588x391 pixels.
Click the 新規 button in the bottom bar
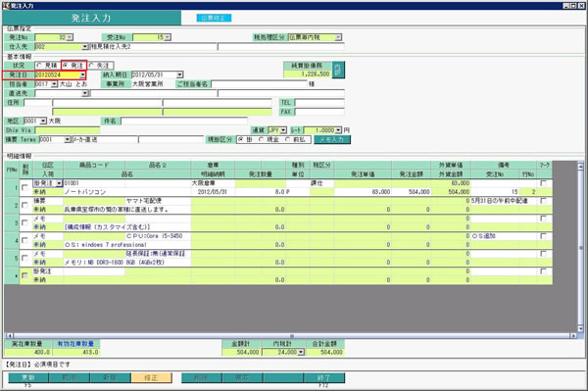(110, 377)
